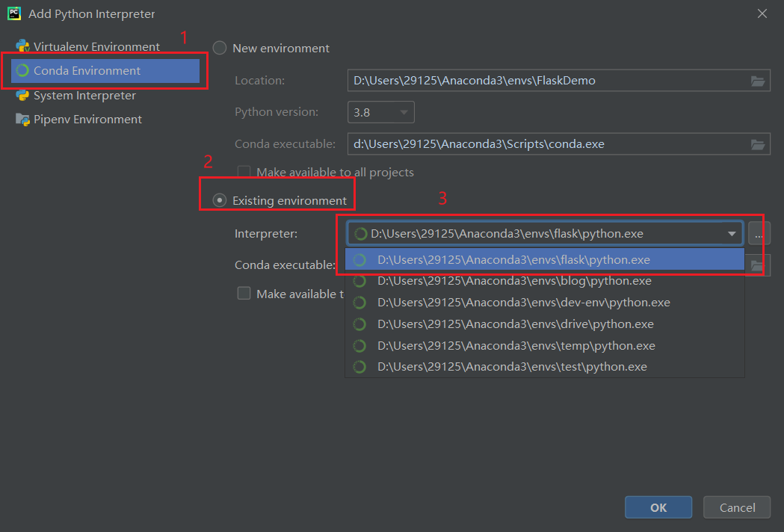Close the Add Python Interpreter dialog

[762, 13]
